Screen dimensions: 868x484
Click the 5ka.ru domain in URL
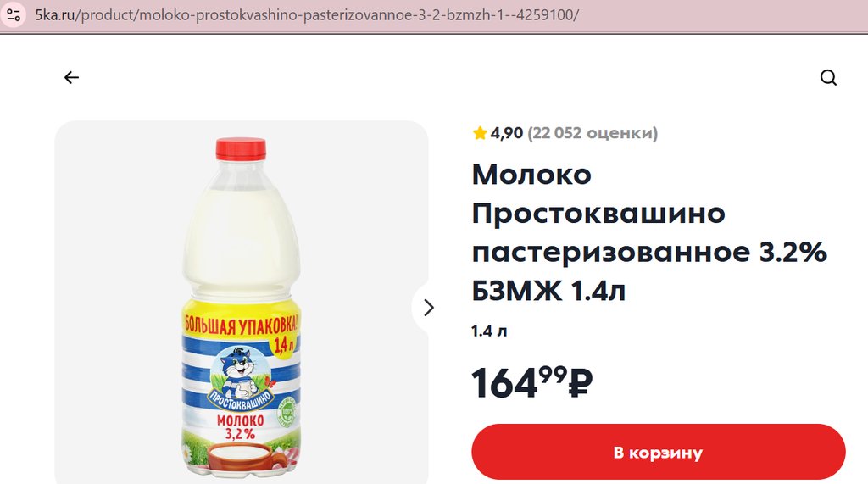(55, 15)
